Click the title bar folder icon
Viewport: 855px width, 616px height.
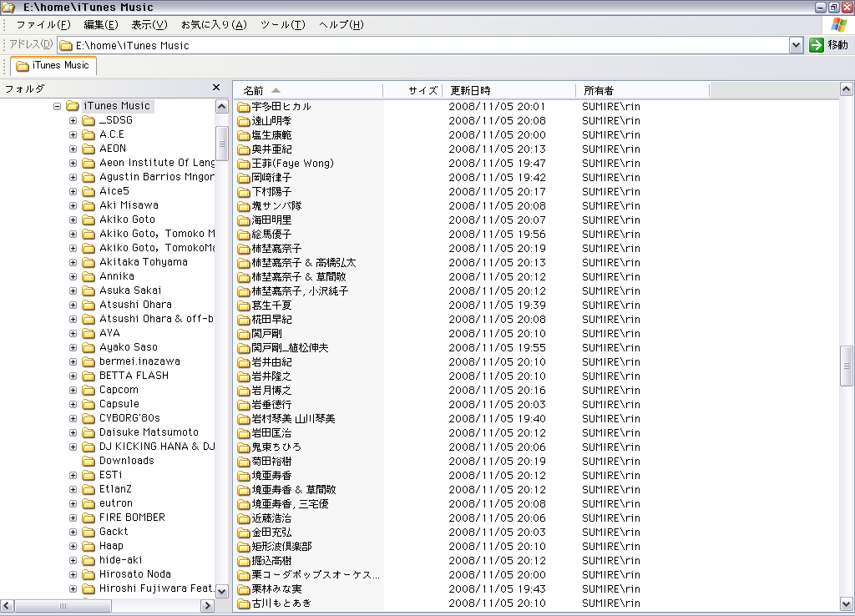coord(8,7)
